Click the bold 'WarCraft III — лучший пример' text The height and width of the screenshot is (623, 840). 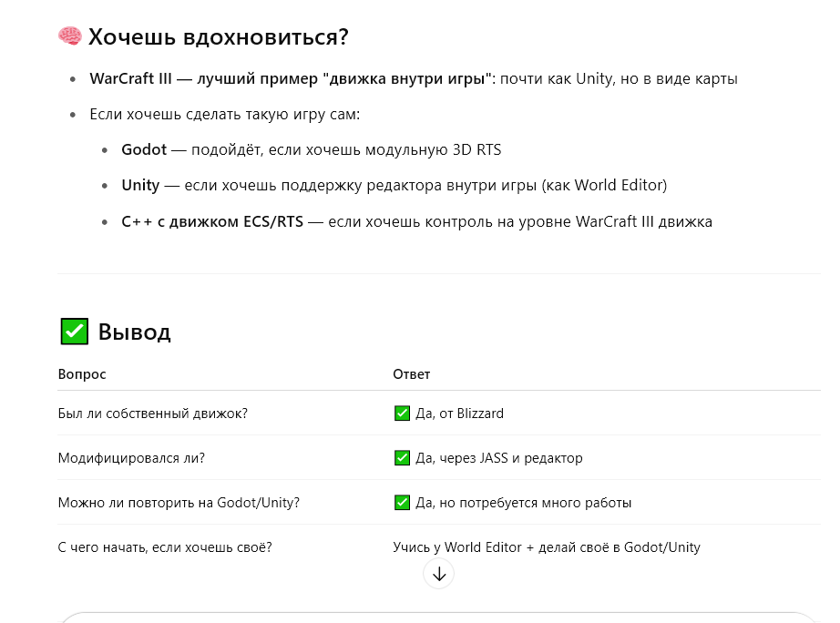pyautogui.click(x=203, y=78)
